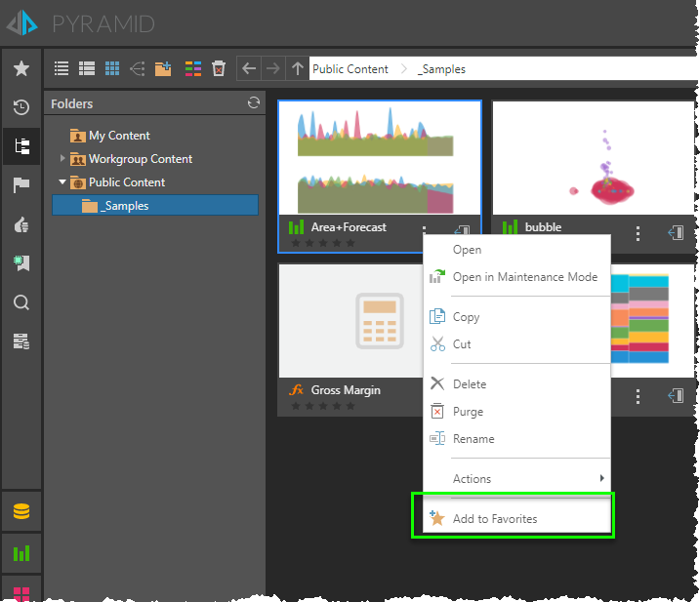Open the Favorites star in left sidebar
The width and height of the screenshot is (700, 602).
pyautogui.click(x=21, y=68)
